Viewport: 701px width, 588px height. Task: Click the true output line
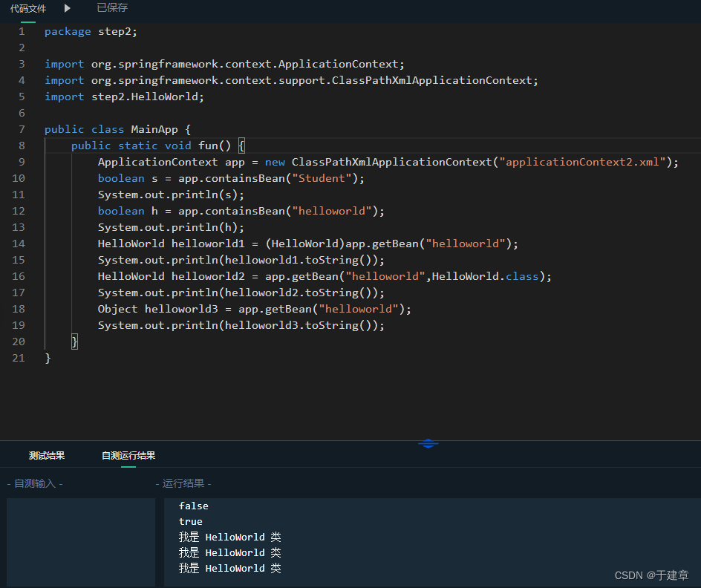(190, 521)
